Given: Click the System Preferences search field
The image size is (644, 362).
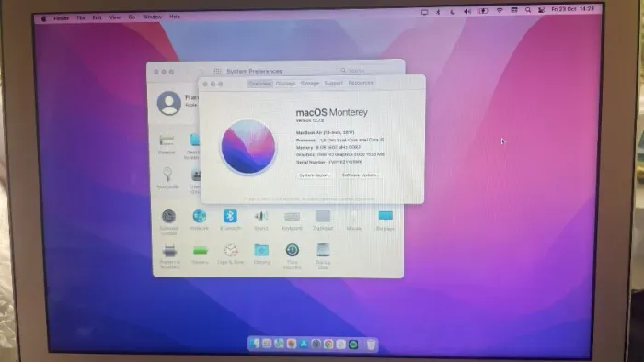Looking at the screenshot, I should point(370,71).
